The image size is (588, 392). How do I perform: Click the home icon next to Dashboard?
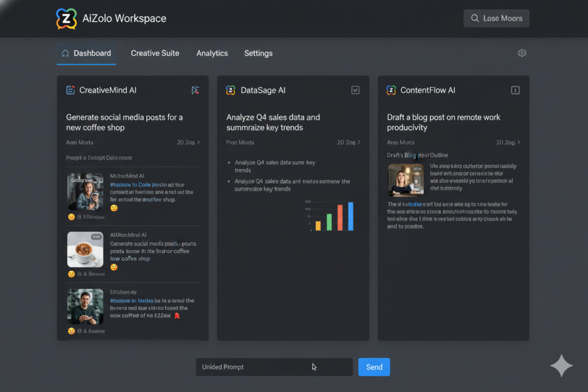point(66,52)
